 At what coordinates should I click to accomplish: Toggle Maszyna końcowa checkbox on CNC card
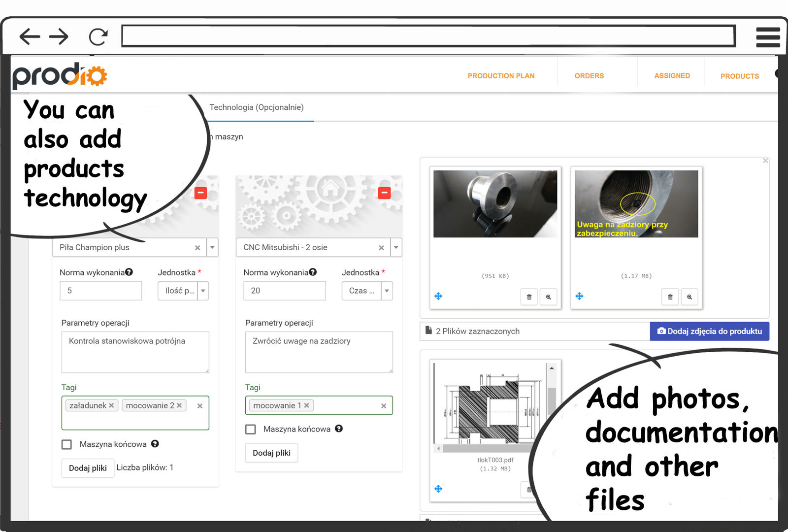point(251,429)
